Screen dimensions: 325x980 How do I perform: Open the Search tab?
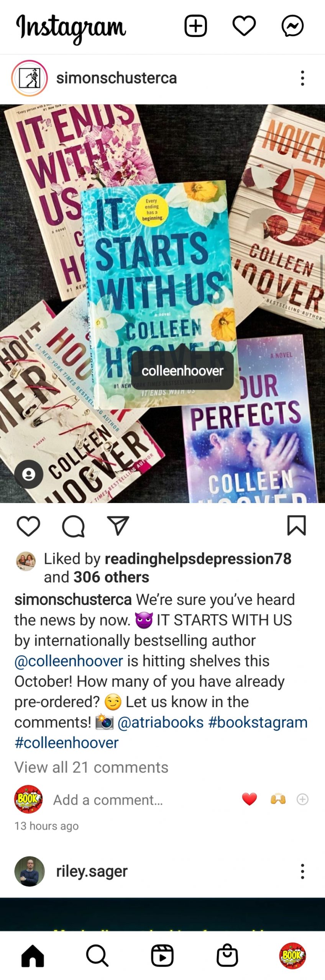coord(97,955)
